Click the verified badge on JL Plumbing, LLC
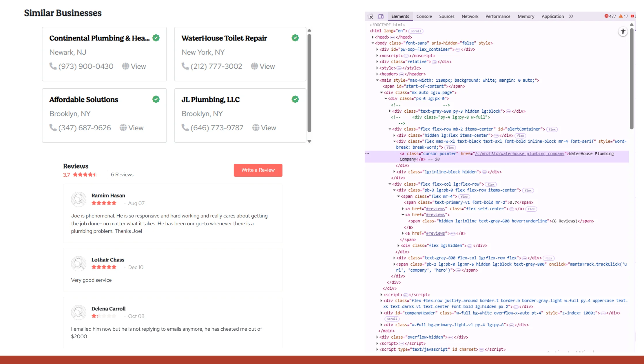Image resolution: width=644 pixels, height=364 pixels. 295,99
